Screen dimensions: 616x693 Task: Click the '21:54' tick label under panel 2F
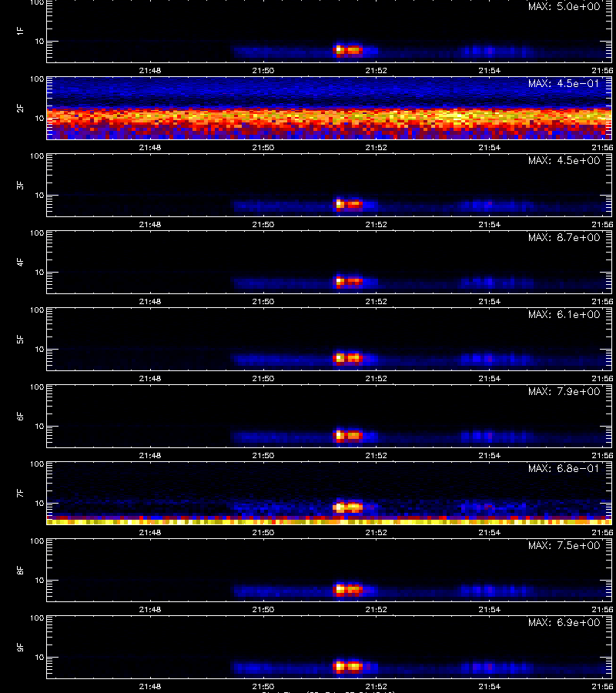point(490,148)
